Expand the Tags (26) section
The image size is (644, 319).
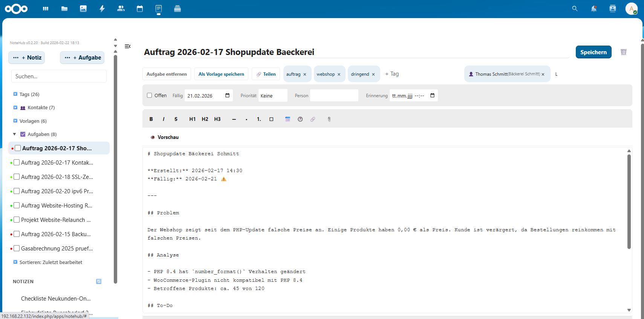coord(15,94)
